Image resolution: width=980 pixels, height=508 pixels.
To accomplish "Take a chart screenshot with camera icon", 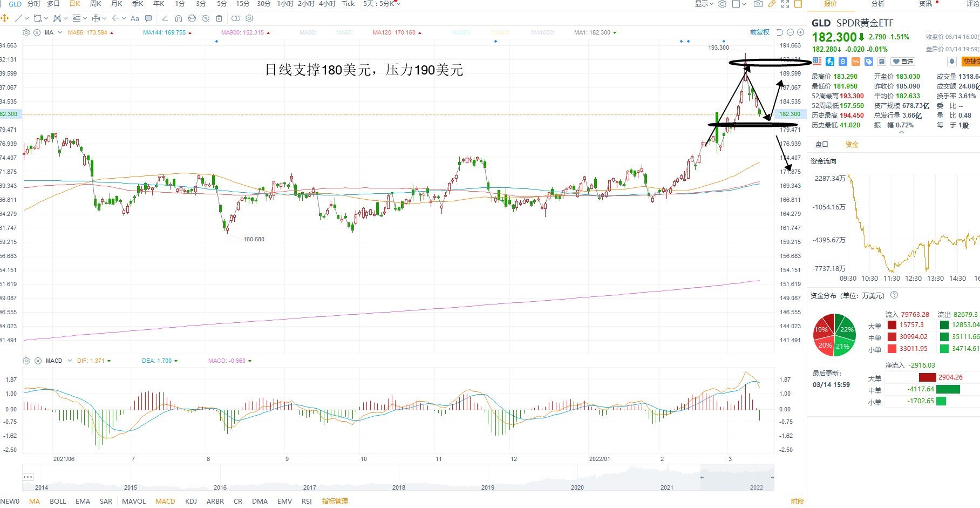I will (x=758, y=4).
